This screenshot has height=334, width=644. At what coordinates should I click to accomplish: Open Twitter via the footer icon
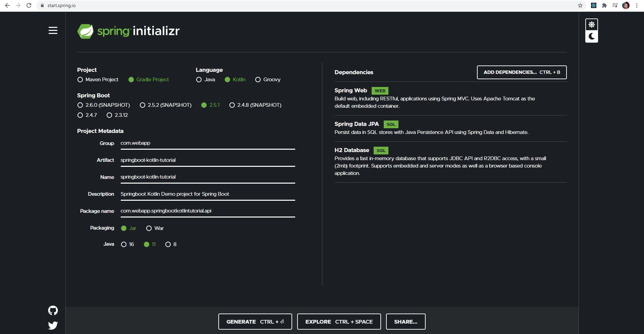[x=53, y=325]
